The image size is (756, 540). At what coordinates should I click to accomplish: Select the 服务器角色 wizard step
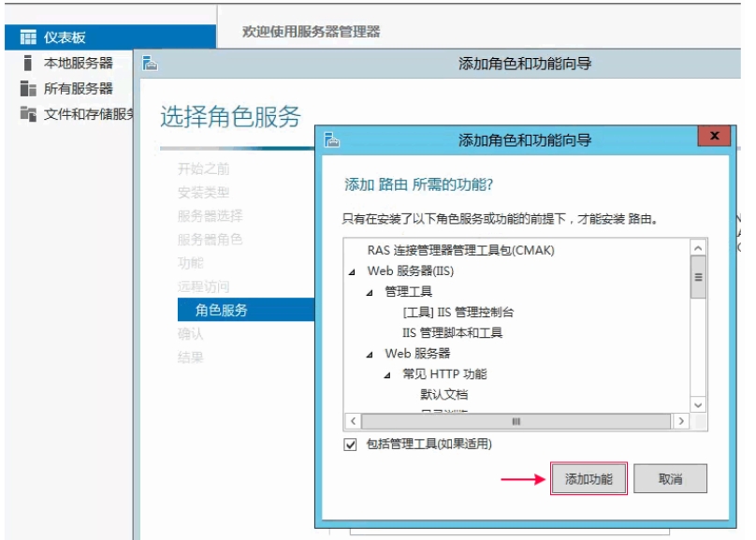[x=210, y=240]
